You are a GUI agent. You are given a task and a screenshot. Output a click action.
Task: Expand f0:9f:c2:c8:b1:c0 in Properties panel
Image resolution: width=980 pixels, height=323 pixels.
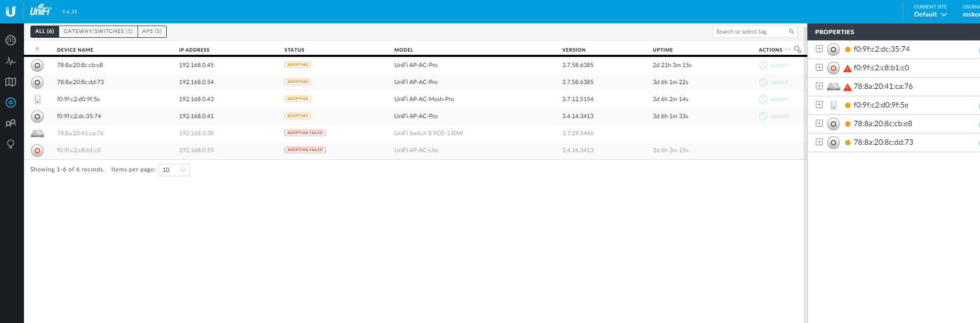pyautogui.click(x=819, y=68)
